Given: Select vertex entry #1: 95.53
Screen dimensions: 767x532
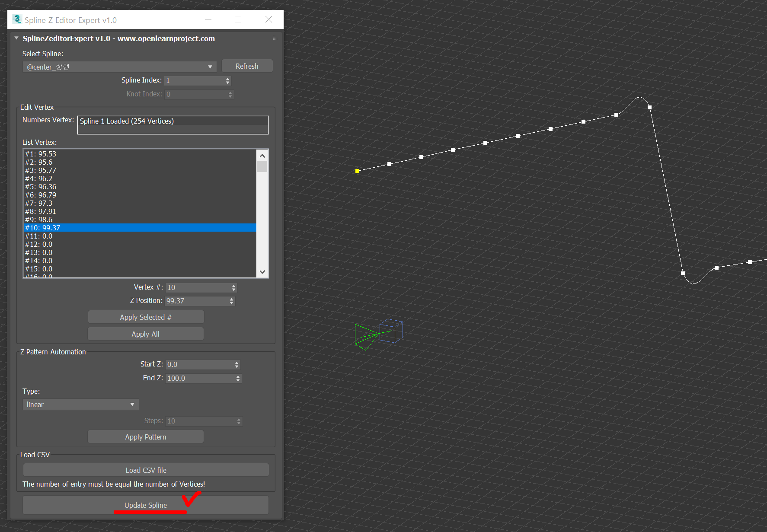Looking at the screenshot, I should click(x=140, y=154).
